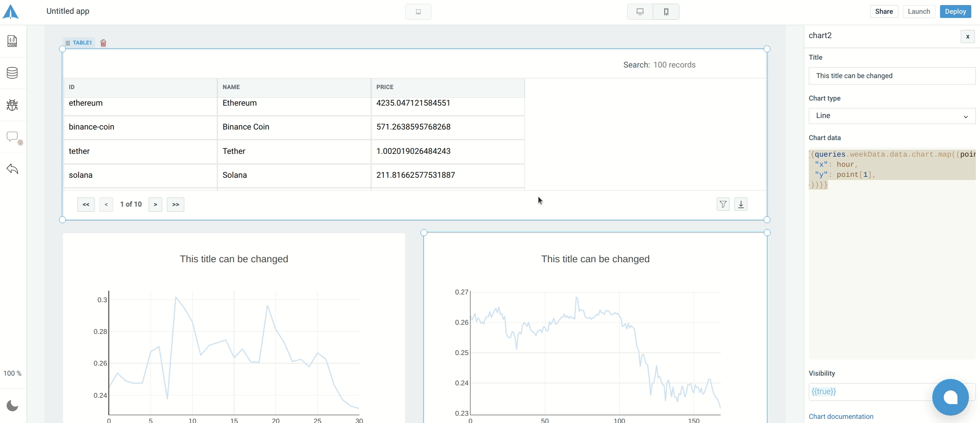Screen dimensions: 980x423
Task: Open the pages icon in left sidebar
Action: click(x=12, y=41)
